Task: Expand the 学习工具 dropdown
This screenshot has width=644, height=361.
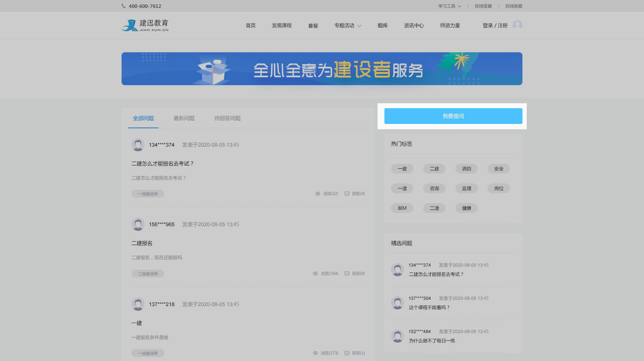Action: click(x=449, y=6)
